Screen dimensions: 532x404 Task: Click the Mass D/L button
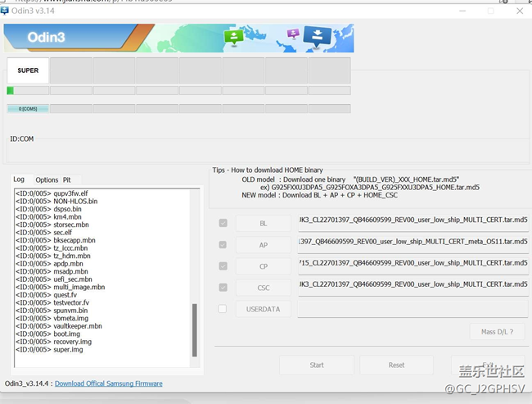[x=497, y=332]
